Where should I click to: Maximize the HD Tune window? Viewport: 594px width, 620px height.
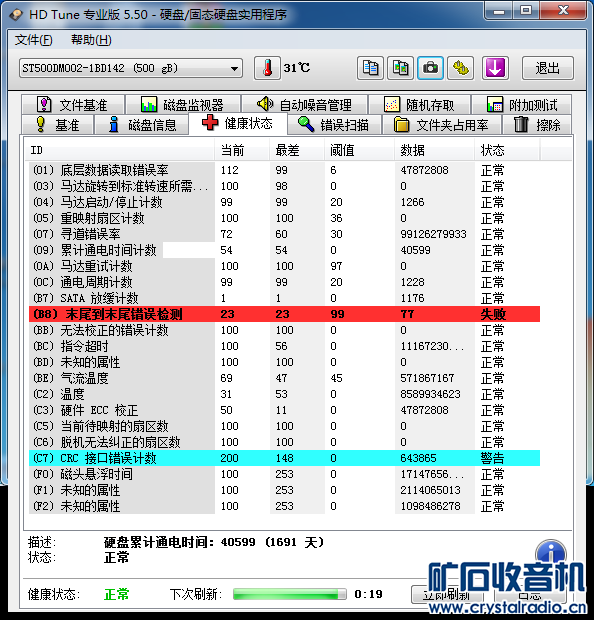click(x=526, y=11)
